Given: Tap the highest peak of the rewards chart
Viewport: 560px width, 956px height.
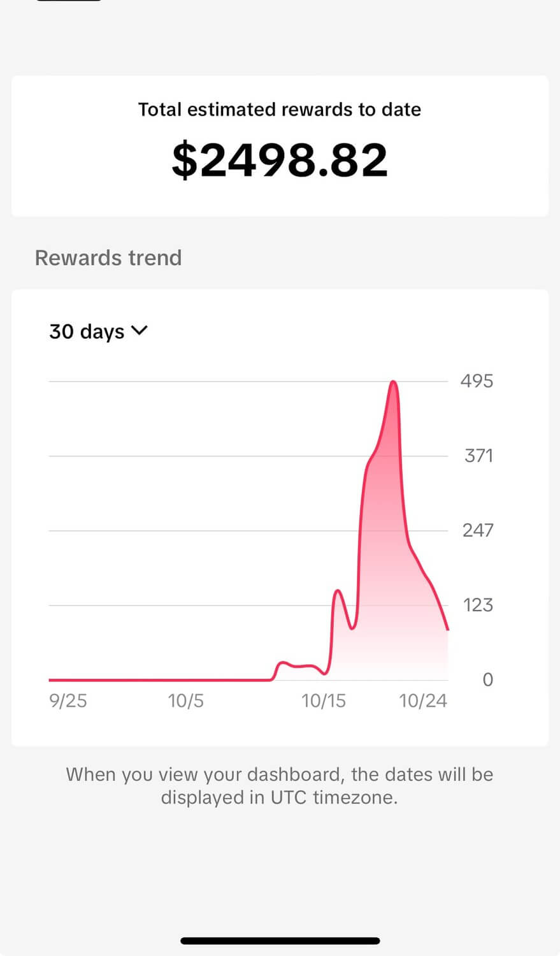Looking at the screenshot, I should point(394,382).
